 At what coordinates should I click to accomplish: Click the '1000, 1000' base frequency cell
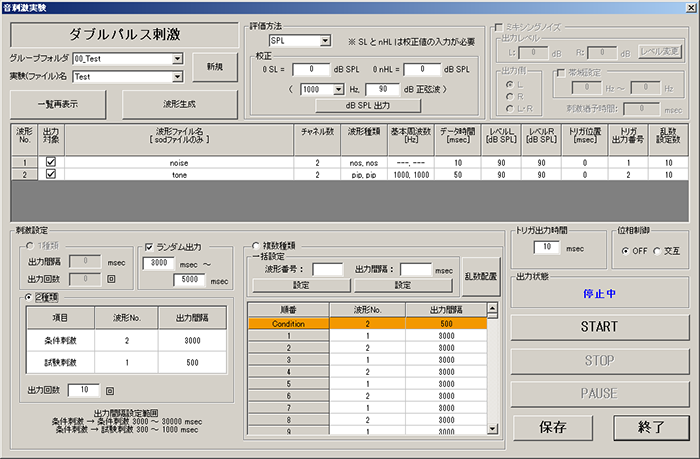[x=411, y=175]
